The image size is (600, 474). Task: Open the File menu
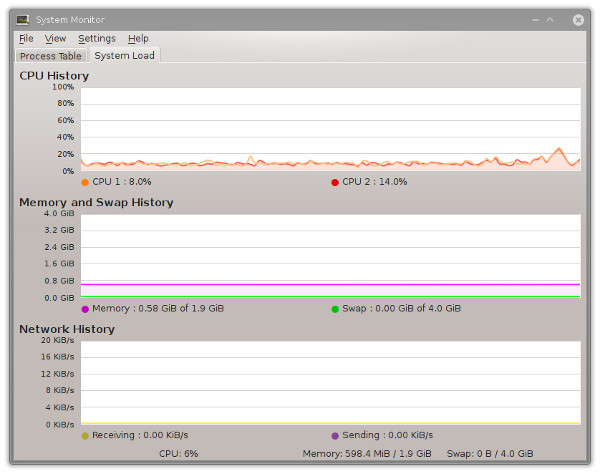click(x=26, y=39)
